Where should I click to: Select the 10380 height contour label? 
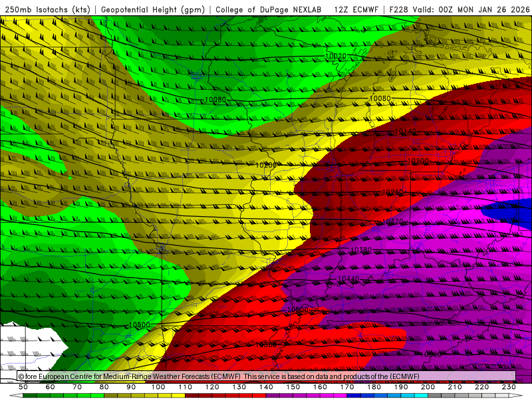[361, 250]
